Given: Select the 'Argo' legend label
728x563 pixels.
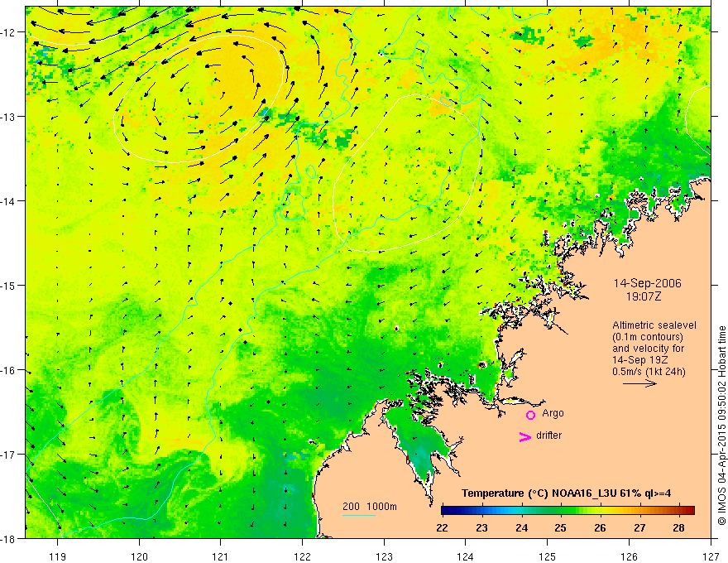Looking at the screenshot, I should (x=553, y=413).
